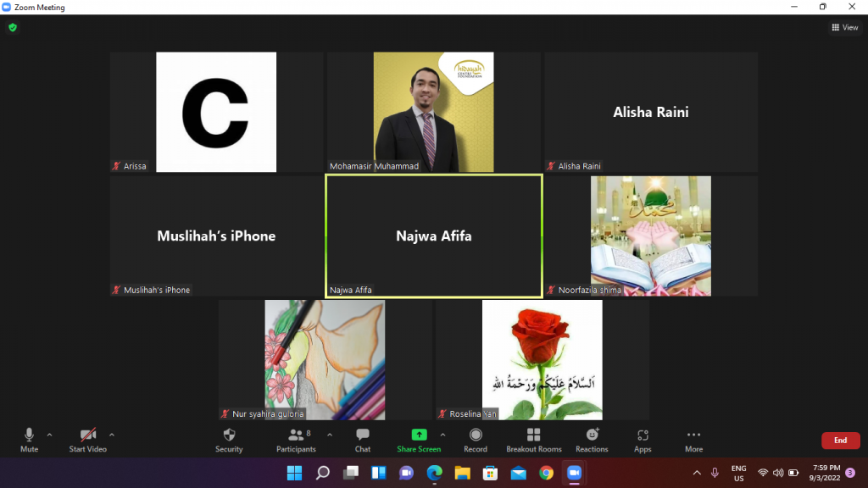Click the green encryption shield icon
The image size is (868, 488).
tap(12, 27)
